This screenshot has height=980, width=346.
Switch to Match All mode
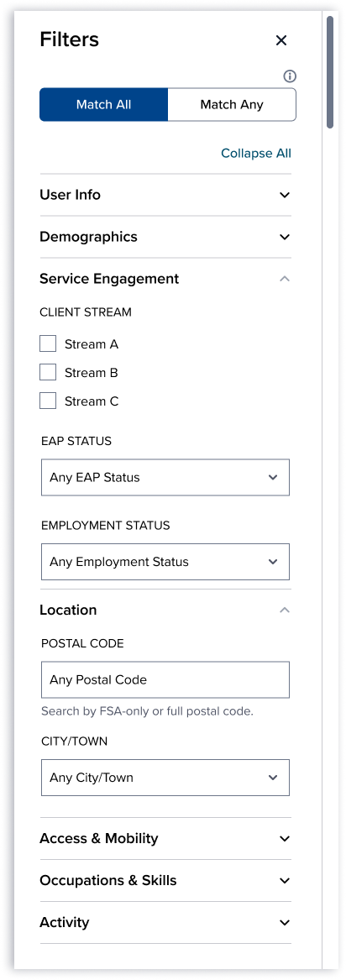[103, 104]
